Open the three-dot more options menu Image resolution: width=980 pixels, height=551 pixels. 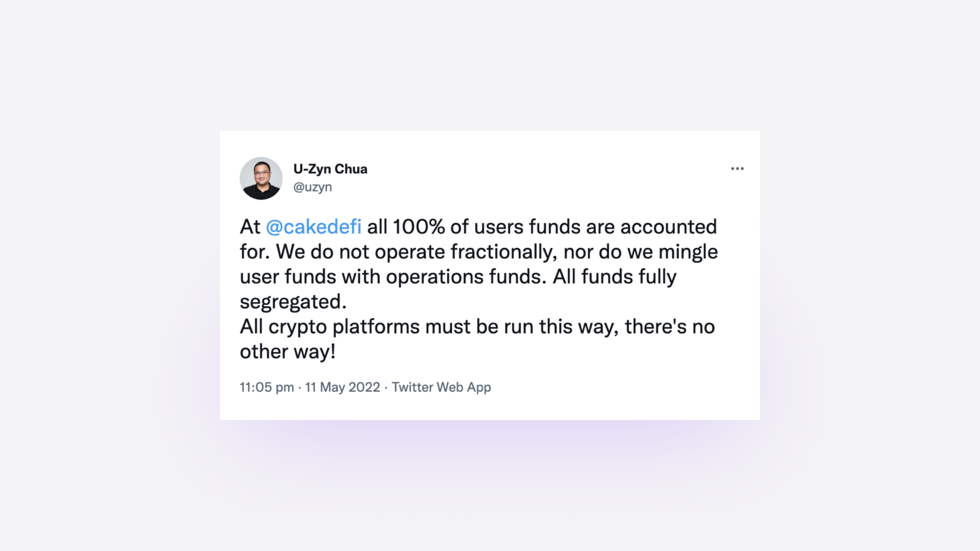[x=737, y=168]
